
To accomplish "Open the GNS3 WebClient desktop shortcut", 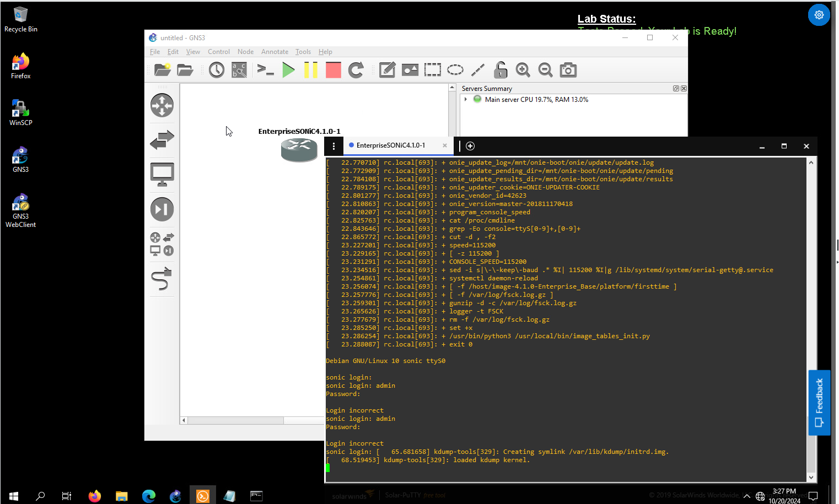I will tap(20, 210).
